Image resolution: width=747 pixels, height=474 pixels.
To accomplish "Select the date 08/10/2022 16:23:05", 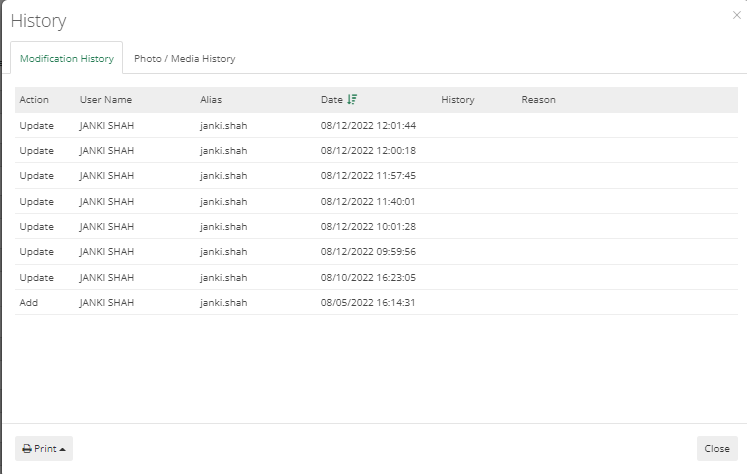I will pos(368,277).
